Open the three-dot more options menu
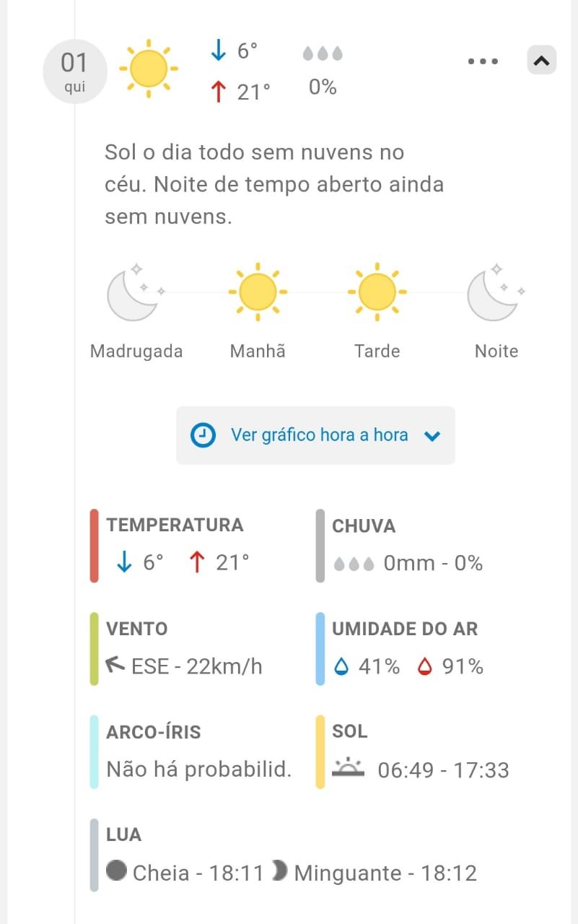The height and width of the screenshot is (924, 578). (483, 61)
